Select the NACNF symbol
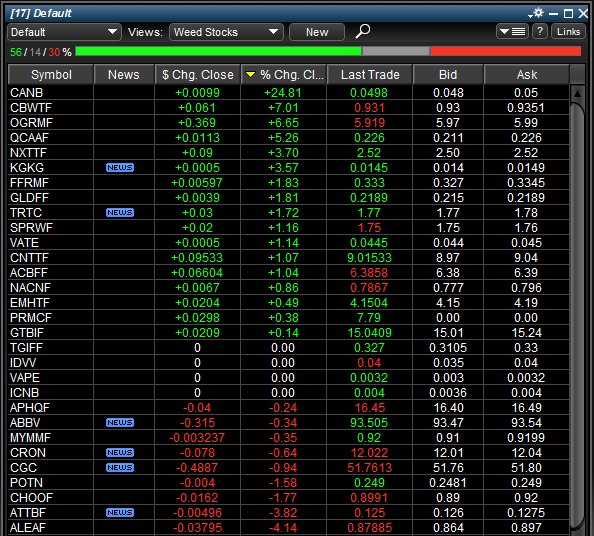594x536 pixels. pyautogui.click(x=30, y=288)
